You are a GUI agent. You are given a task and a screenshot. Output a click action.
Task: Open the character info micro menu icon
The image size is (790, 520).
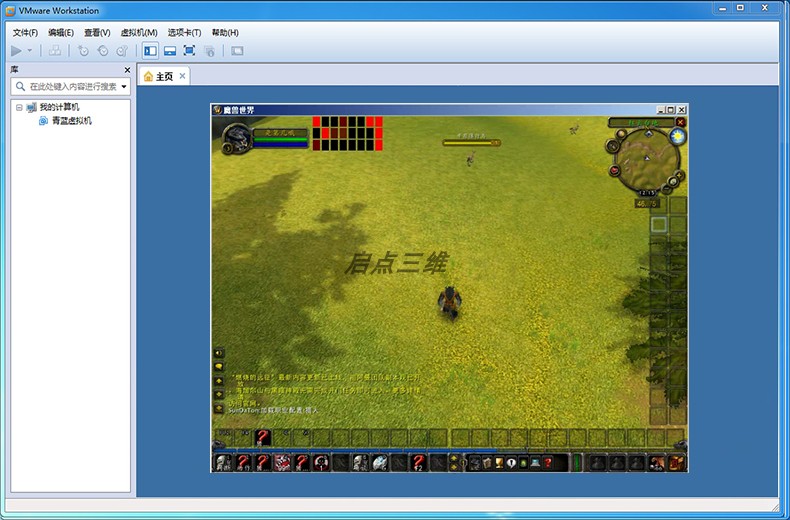475,463
